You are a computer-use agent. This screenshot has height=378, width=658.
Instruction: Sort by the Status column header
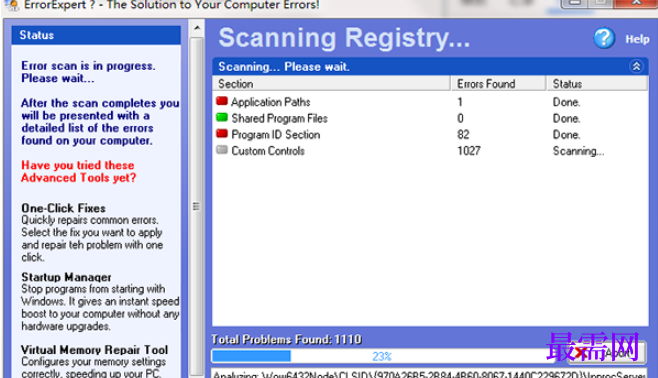[597, 83]
